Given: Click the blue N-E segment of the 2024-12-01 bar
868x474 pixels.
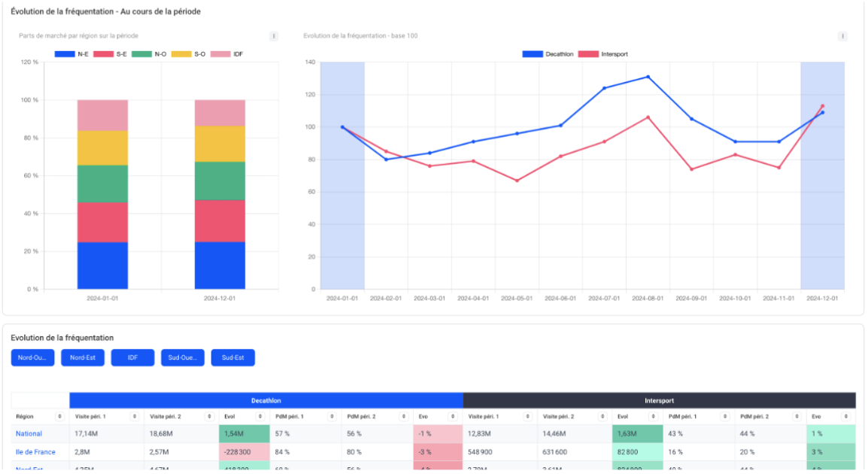Looking at the screenshot, I should [220, 266].
